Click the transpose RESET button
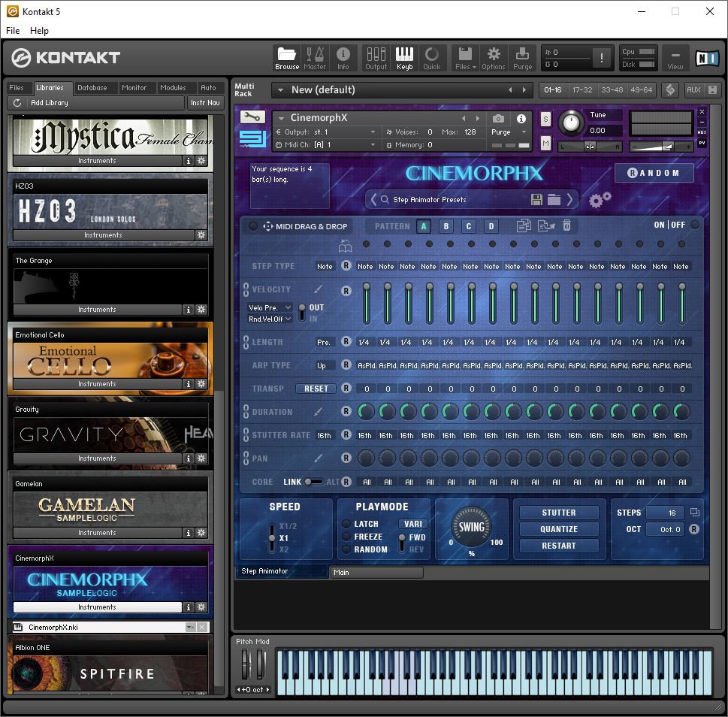The image size is (728, 717). 316,389
